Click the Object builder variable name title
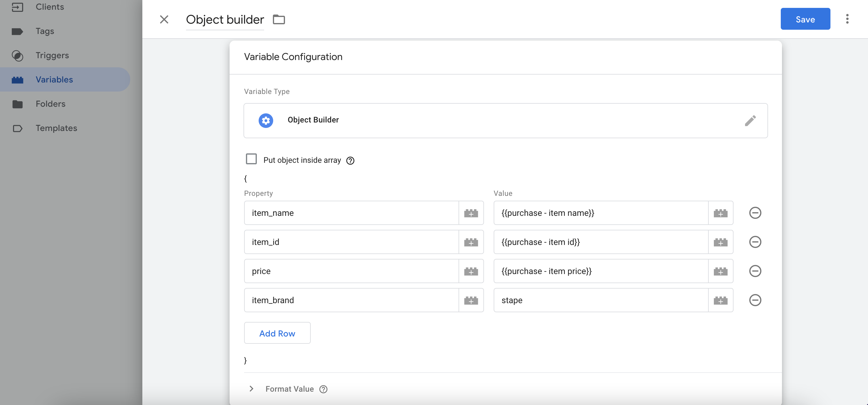Viewport: 868px width, 405px height. point(225,20)
